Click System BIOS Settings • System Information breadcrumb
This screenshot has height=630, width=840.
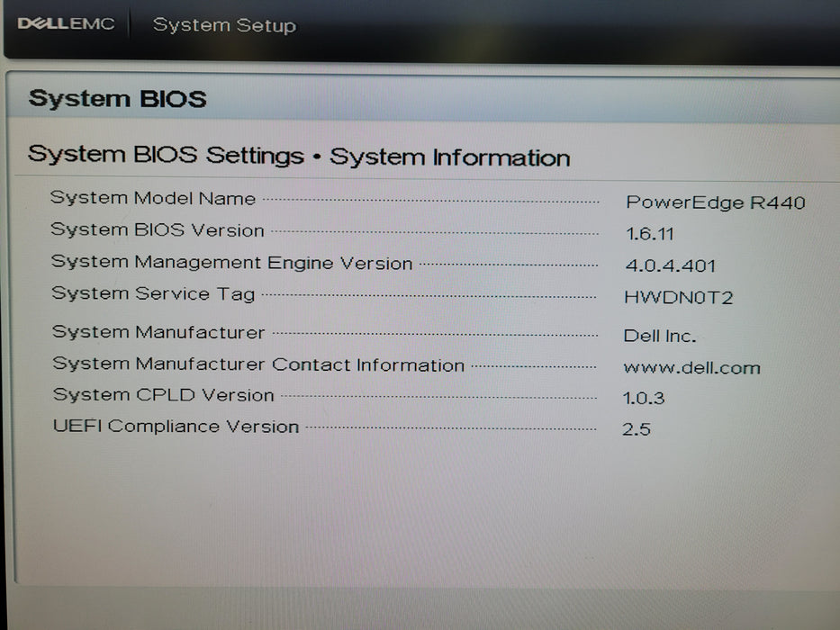coord(299,156)
